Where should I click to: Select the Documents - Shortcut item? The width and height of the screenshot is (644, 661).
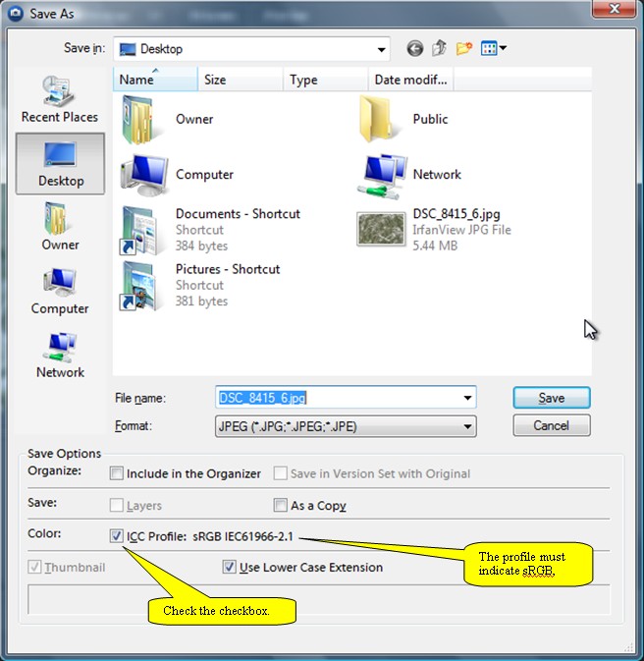click(x=210, y=230)
